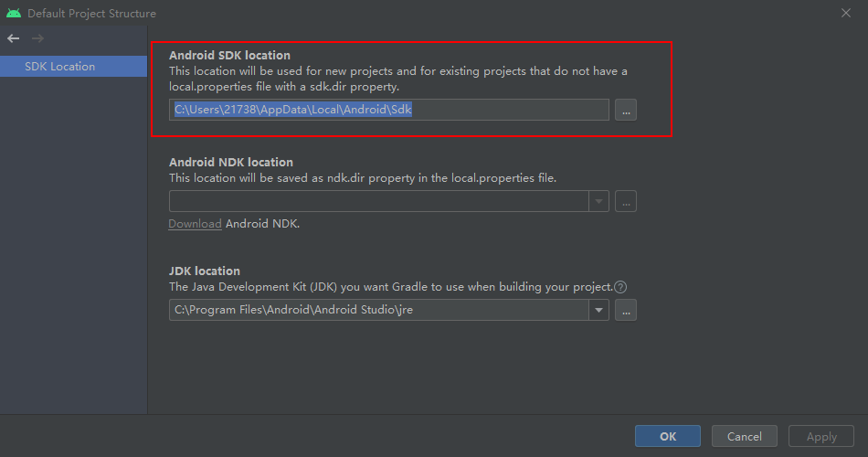Go forward with the right arrow

click(37, 38)
